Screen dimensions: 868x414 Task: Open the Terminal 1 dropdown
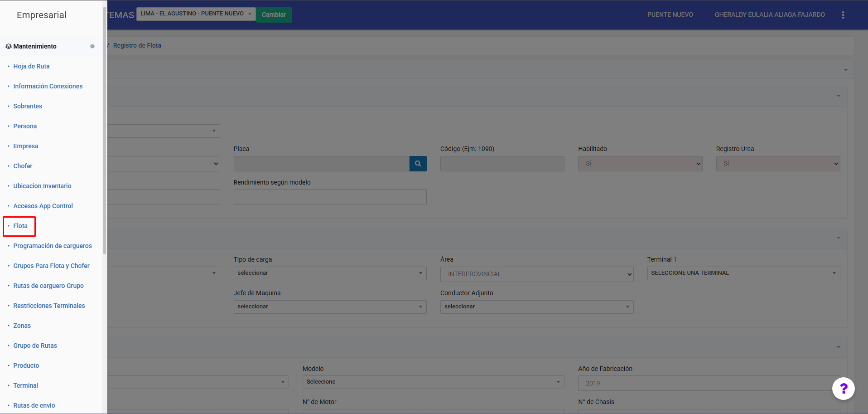(743, 273)
